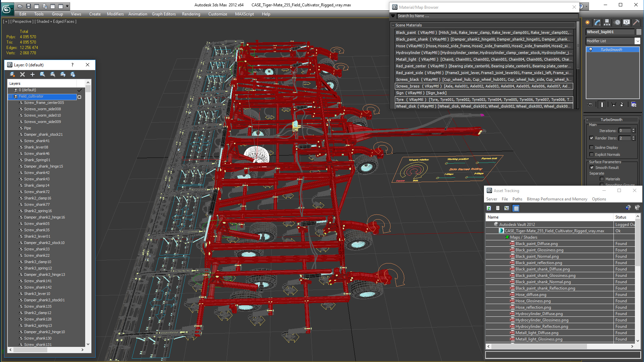Viewport: 644px width, 362px height.
Task: Enable the Isoline Display checkbox
Action: (x=592, y=147)
